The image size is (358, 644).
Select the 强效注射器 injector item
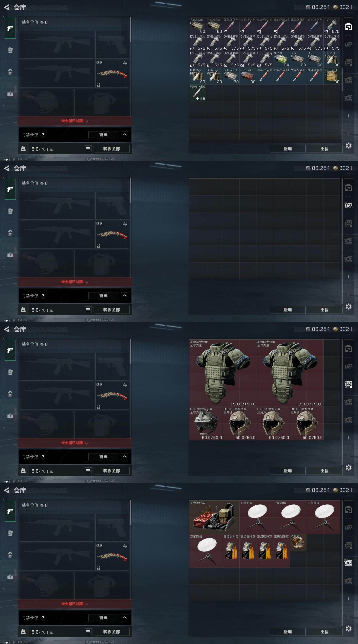(x=197, y=93)
